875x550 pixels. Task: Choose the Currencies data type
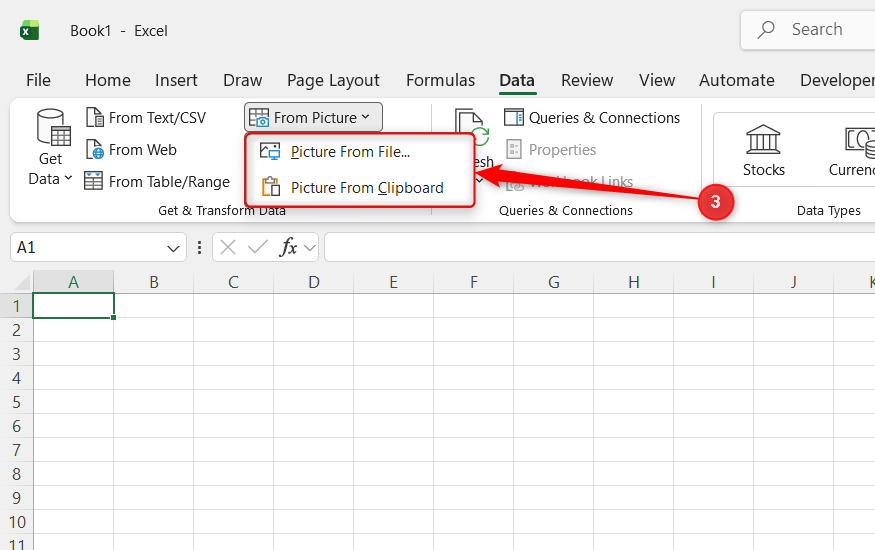[x=851, y=150]
